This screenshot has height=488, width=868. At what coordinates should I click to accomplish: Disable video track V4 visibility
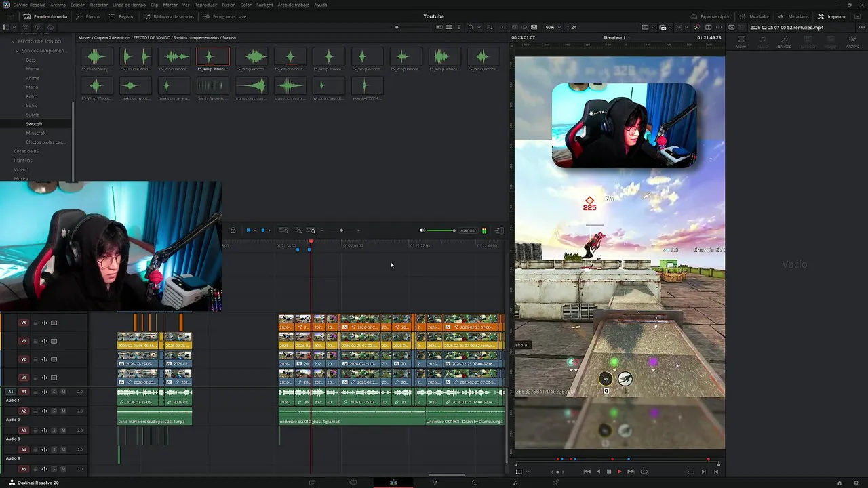tap(54, 323)
